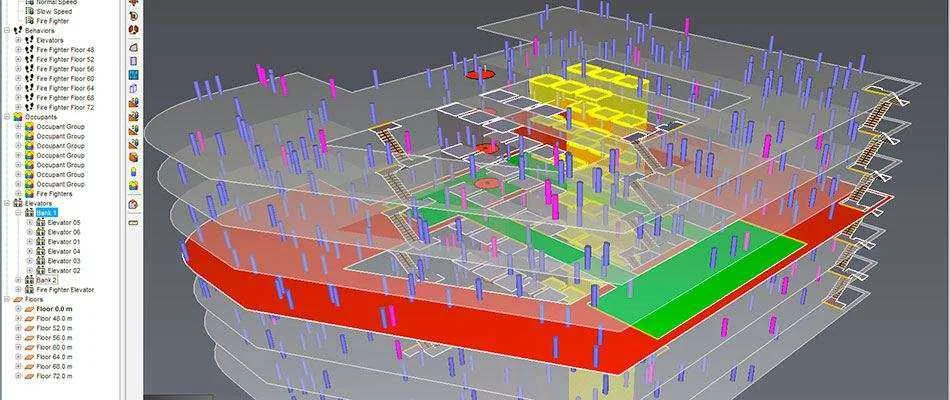Select the add single occupant toolbar icon

pyautogui.click(x=133, y=172)
